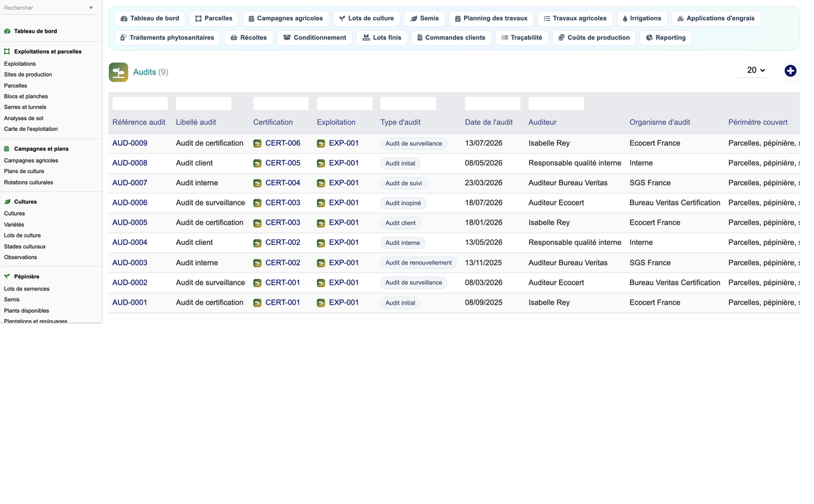Click Bureau Veritas Certification in AUD-0006 row
Image resolution: width=814 pixels, height=504 pixels.
tap(675, 203)
